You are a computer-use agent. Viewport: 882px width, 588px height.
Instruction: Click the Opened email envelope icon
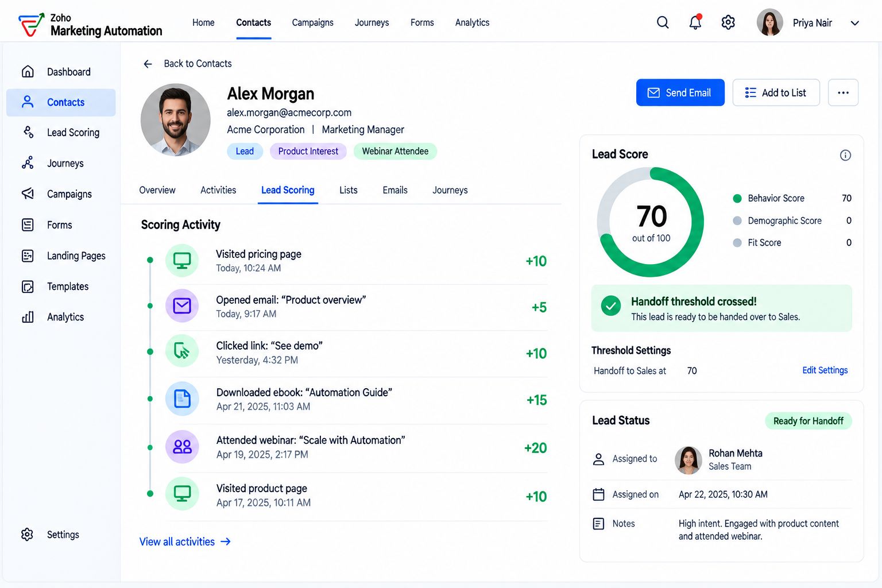[x=182, y=306]
